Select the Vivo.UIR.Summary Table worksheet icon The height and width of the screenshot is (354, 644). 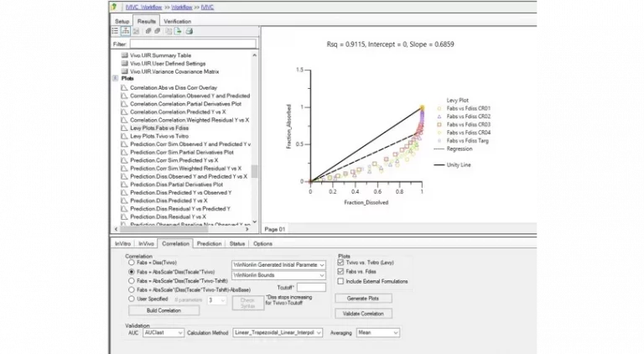125,55
